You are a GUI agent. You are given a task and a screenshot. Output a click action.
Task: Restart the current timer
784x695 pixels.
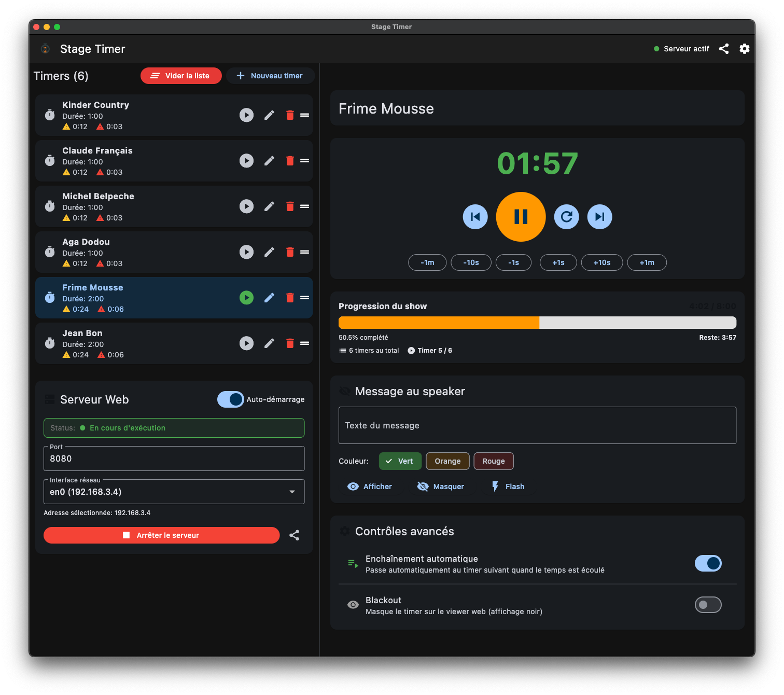(x=566, y=217)
